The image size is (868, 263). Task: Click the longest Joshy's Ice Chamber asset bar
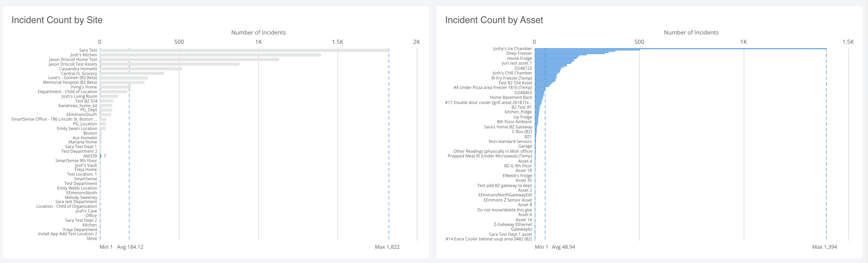pyautogui.click(x=680, y=49)
